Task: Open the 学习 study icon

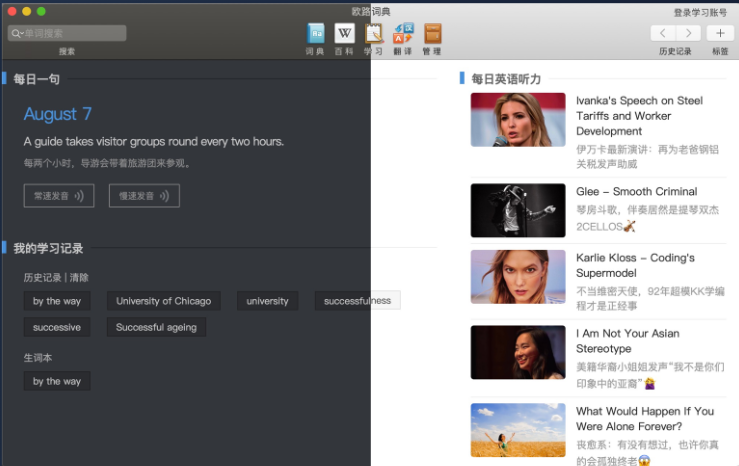Action: pos(374,34)
